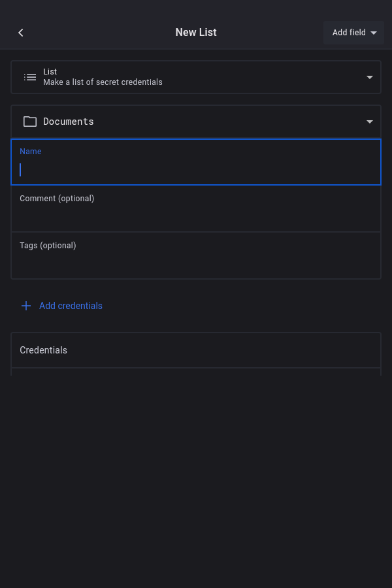This screenshot has height=588, width=392.
Task: Click the Add credentials link
Action: click(x=71, y=306)
